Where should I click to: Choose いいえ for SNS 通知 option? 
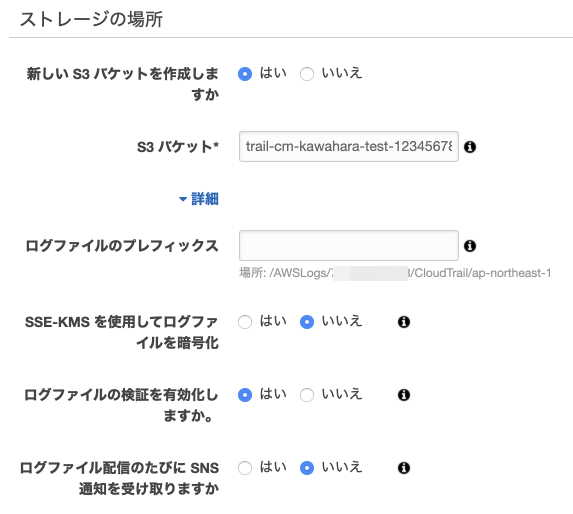click(307, 468)
